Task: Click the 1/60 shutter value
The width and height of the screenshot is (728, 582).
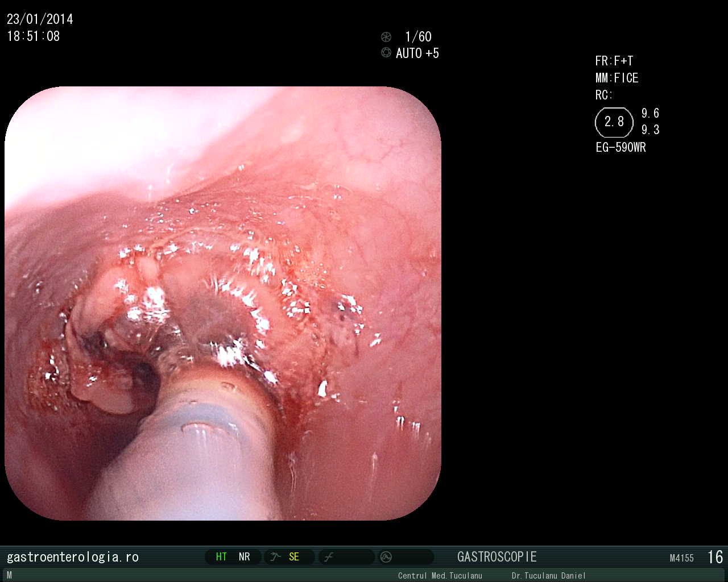Action: [x=418, y=37]
